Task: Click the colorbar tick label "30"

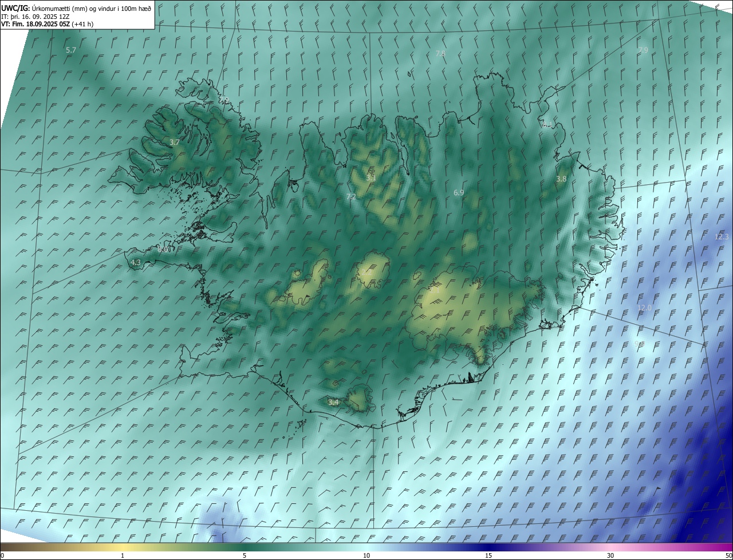Action: click(x=610, y=555)
